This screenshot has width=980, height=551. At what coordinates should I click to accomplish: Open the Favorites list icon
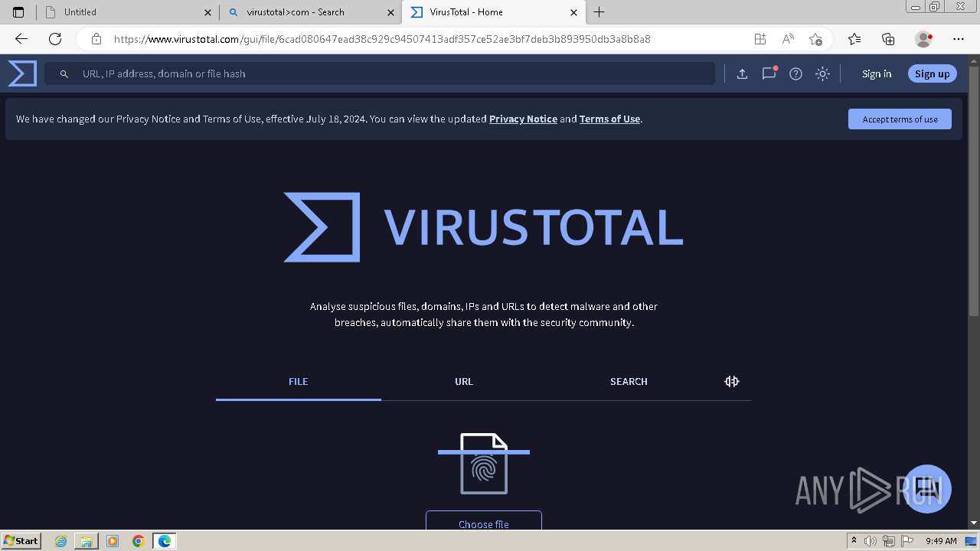point(854,39)
